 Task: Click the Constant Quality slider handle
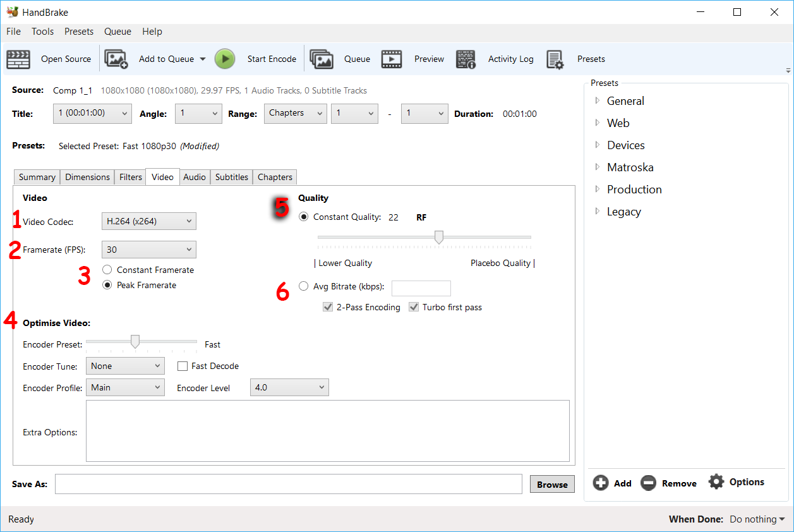point(438,237)
